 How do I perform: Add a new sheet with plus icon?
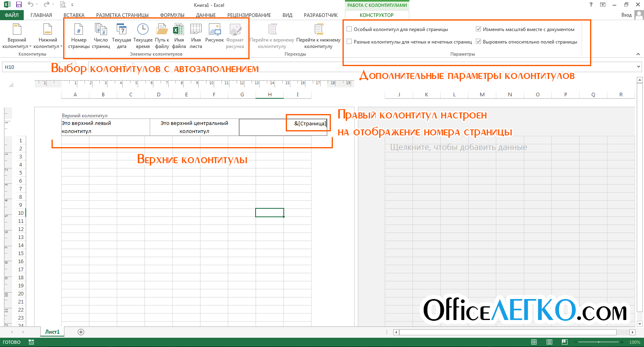click(x=81, y=332)
